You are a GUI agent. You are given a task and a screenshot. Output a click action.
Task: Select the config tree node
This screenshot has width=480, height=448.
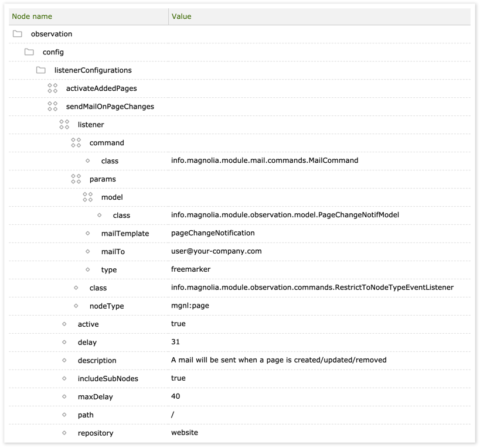tap(53, 52)
